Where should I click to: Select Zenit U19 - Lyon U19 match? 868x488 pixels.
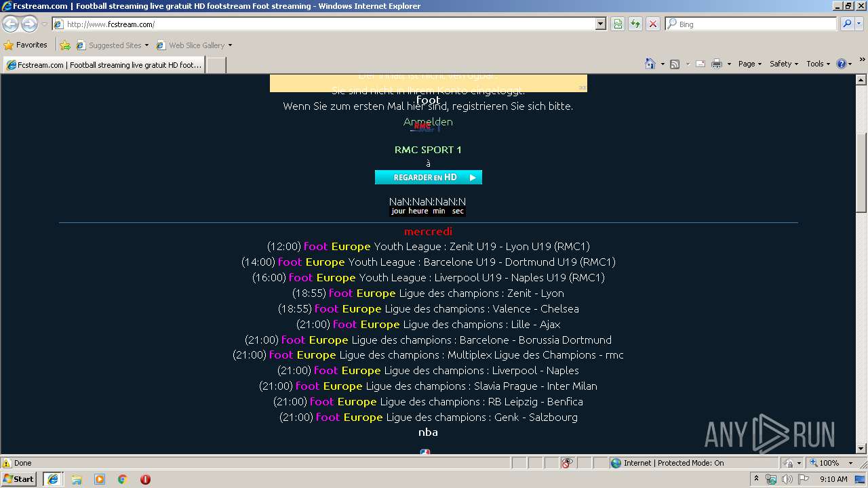click(429, 247)
